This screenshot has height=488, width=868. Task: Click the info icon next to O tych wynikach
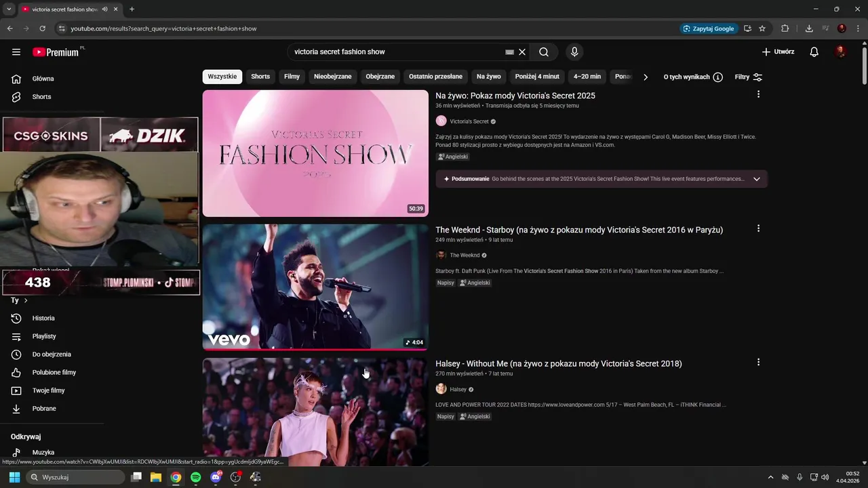(717, 77)
